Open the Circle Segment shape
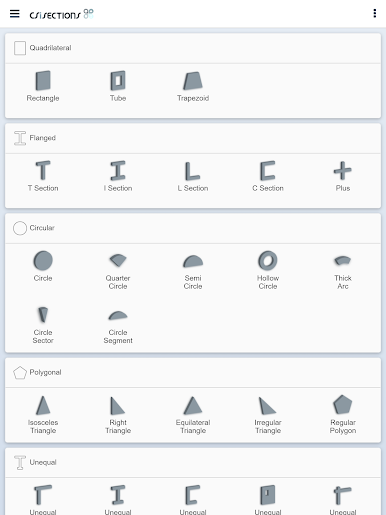This screenshot has width=386, height=515. 118,327
